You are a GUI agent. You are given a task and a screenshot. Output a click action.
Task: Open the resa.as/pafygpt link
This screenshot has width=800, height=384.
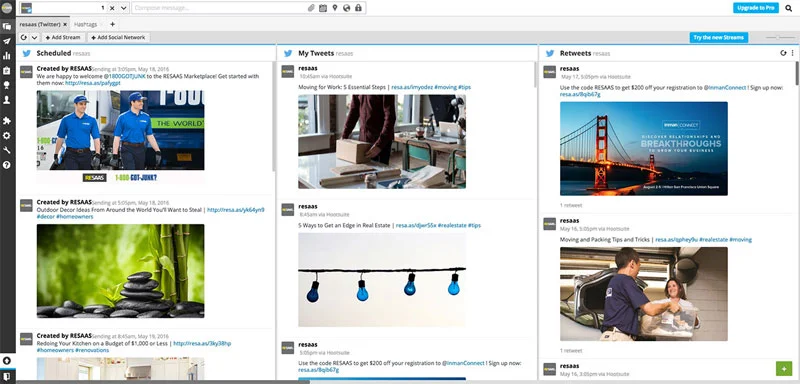tap(93, 83)
